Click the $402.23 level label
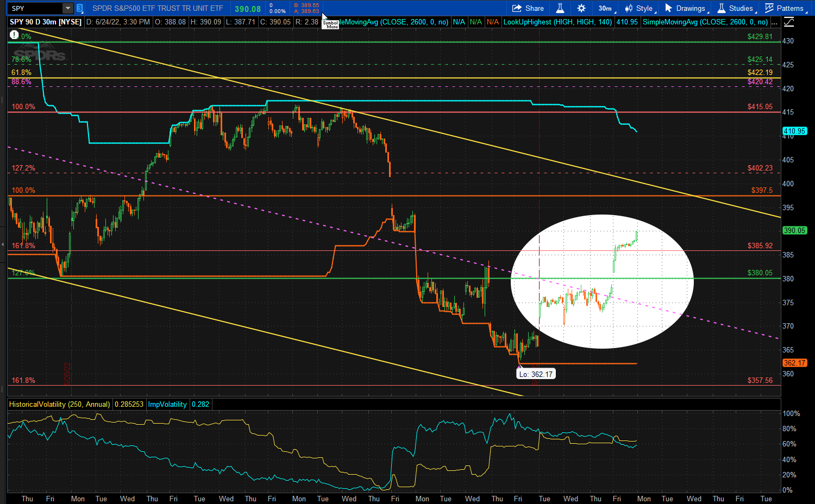 click(760, 168)
